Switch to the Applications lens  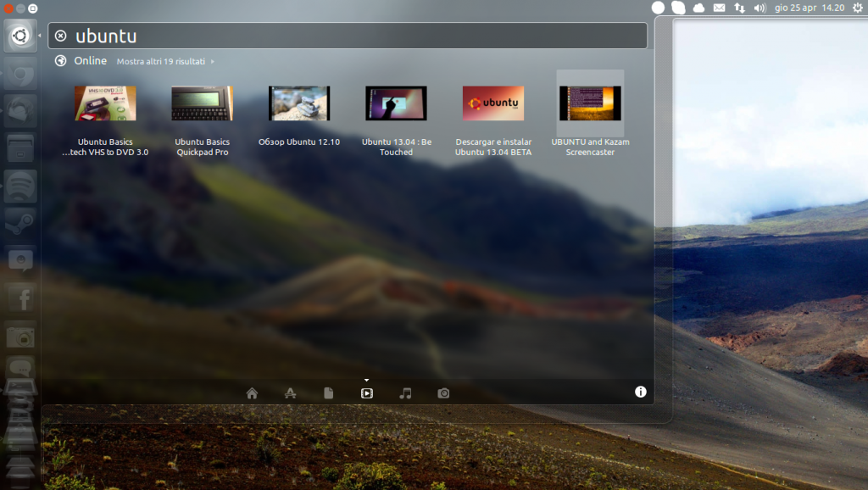click(290, 393)
